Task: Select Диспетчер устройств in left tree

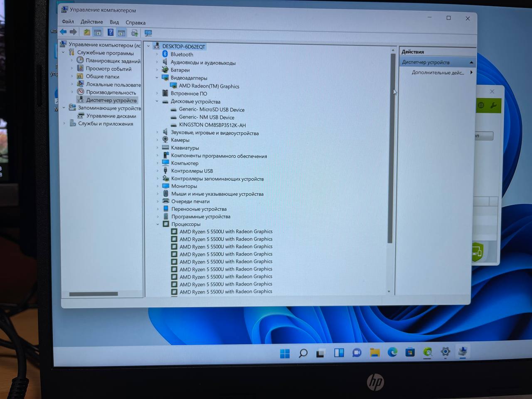Action: (x=111, y=100)
